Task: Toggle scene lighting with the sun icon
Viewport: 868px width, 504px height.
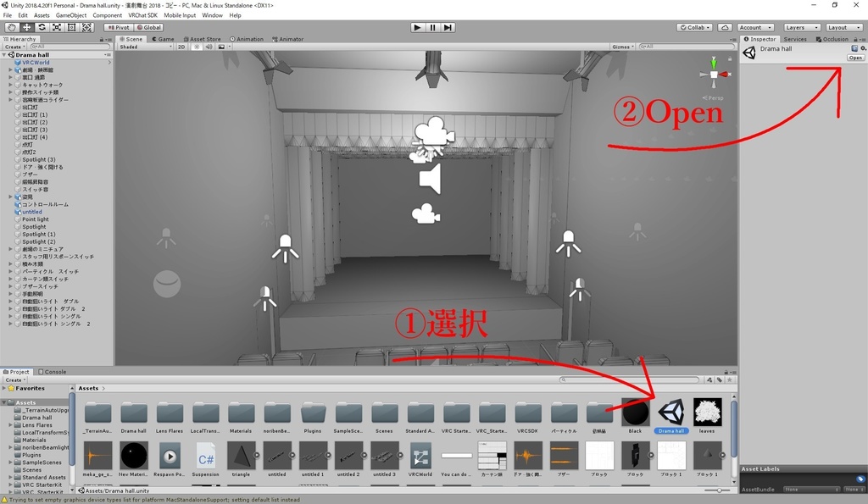Action: click(198, 47)
